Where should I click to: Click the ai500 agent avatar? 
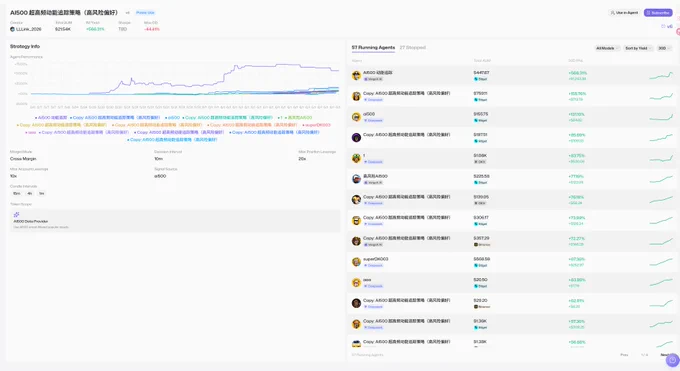pyautogui.click(x=356, y=117)
